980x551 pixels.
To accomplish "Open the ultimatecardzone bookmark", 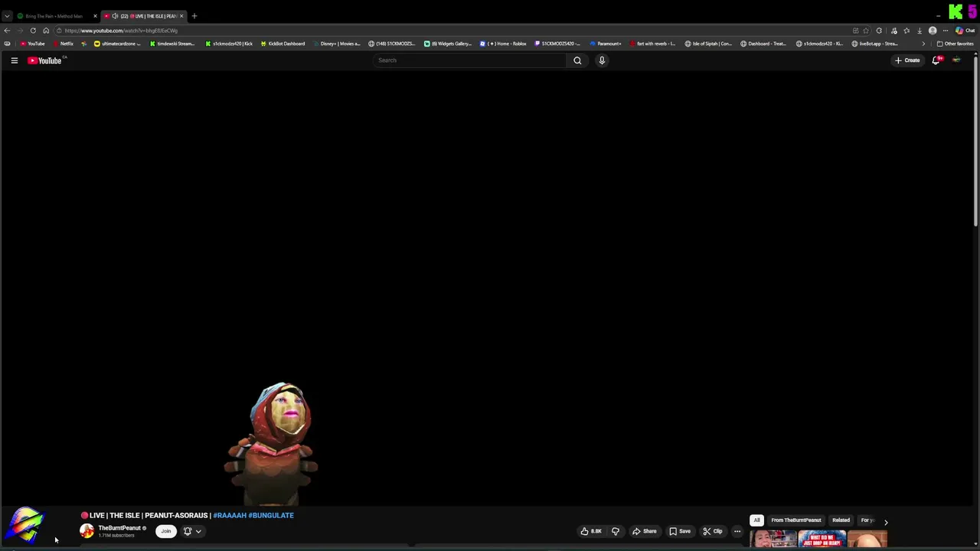I will (117, 44).
